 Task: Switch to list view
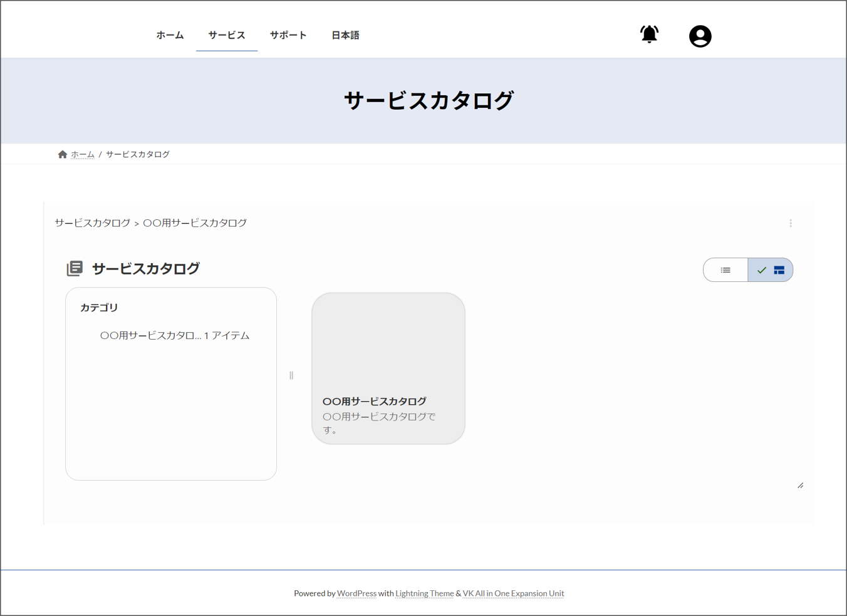click(725, 270)
